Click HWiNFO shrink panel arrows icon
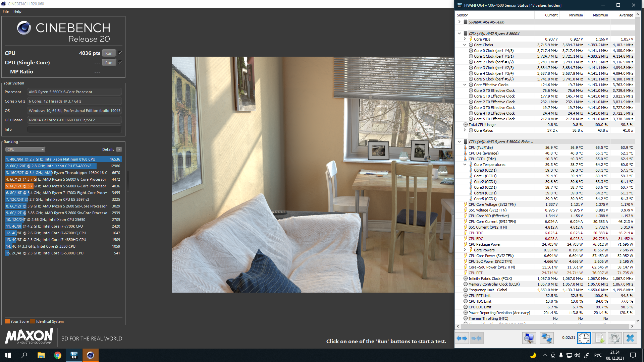644x362 pixels. (476, 338)
